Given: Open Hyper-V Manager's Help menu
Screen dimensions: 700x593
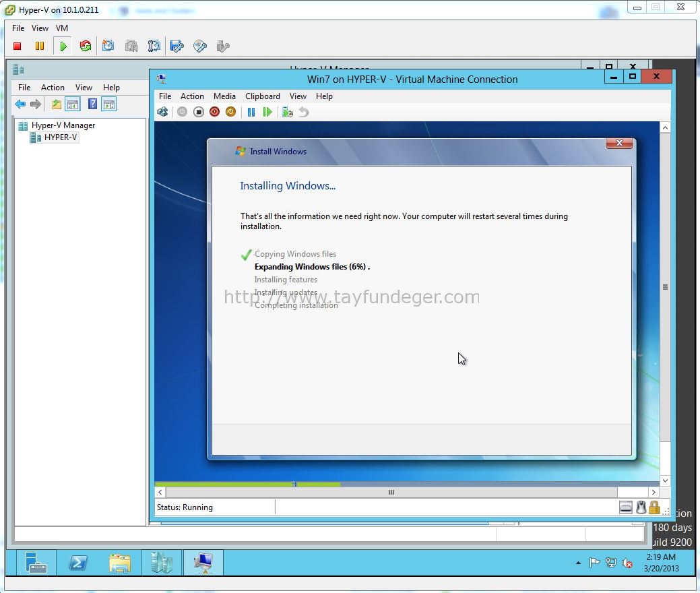Looking at the screenshot, I should point(111,88).
